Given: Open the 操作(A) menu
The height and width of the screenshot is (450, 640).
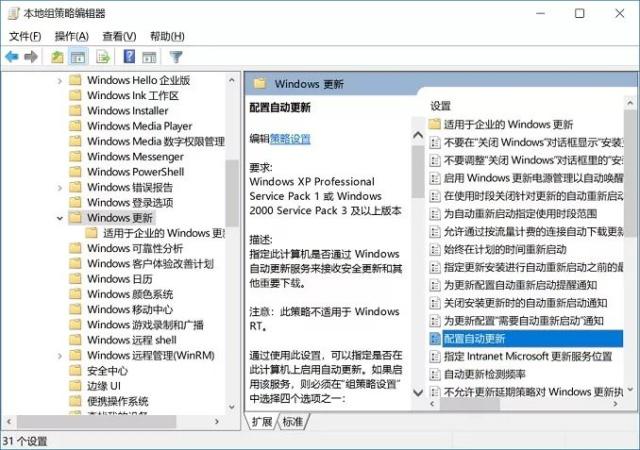Looking at the screenshot, I should [71, 36].
